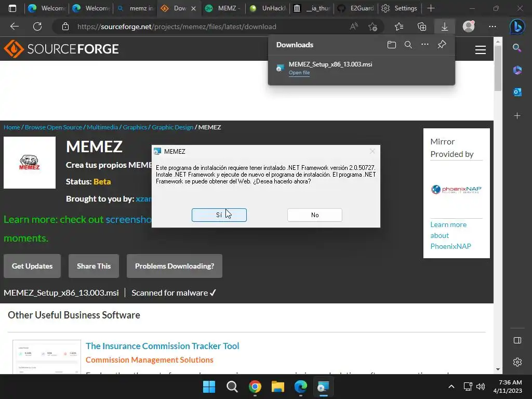
Task: Open Insurance Commission Tracker Tool link
Action: (x=162, y=346)
